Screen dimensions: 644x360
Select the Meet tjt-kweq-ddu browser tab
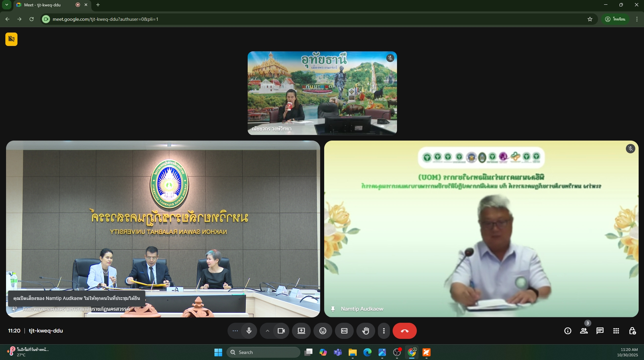(47, 5)
